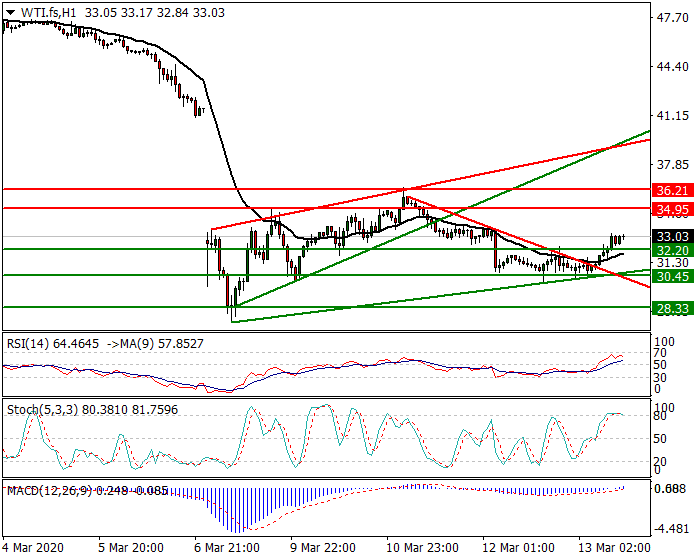Select the 32.20 green price label
This screenshot has height=560, width=700.
(x=673, y=250)
